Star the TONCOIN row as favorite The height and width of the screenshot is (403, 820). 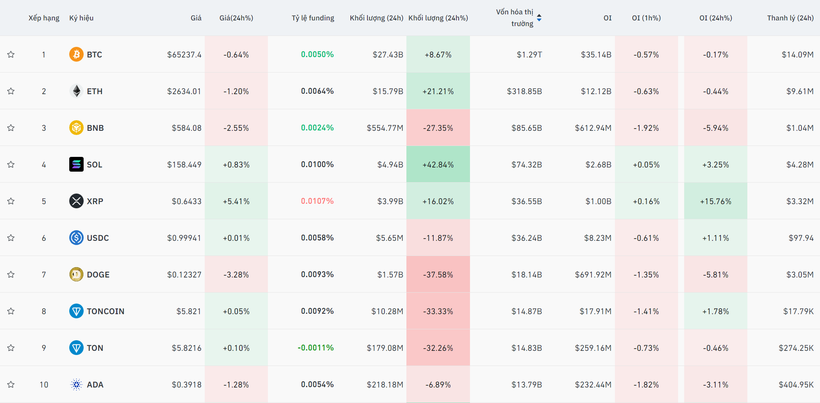coord(11,311)
